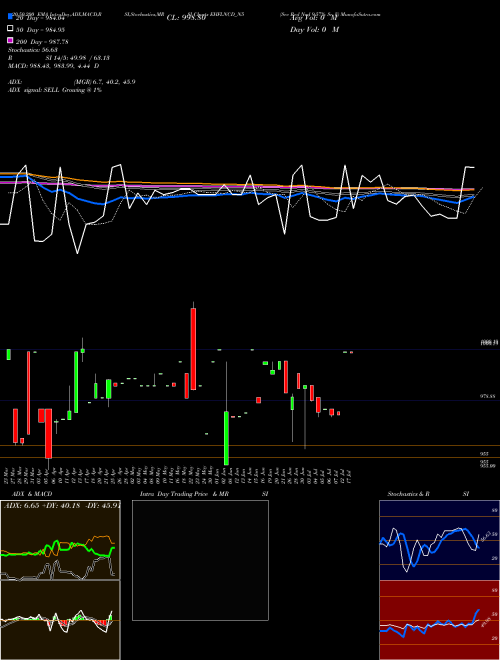Click the CL closing price value

coord(186,18)
